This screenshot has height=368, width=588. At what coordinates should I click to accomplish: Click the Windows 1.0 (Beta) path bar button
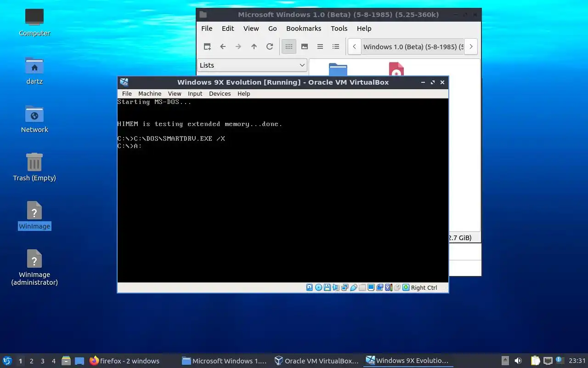[x=413, y=46]
